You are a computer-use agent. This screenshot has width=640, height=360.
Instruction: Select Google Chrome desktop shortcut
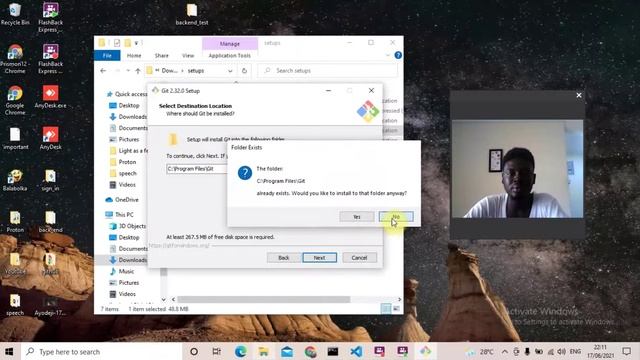(15, 101)
